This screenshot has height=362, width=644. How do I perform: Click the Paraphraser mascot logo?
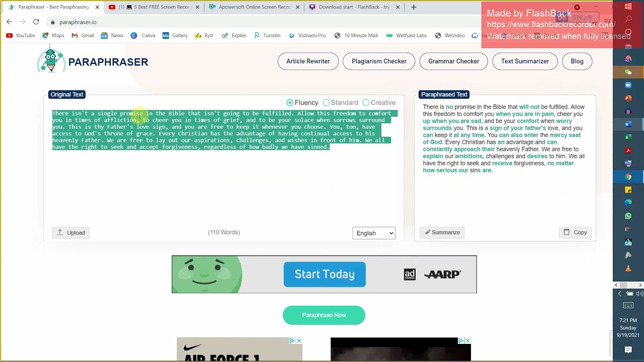[50, 59]
